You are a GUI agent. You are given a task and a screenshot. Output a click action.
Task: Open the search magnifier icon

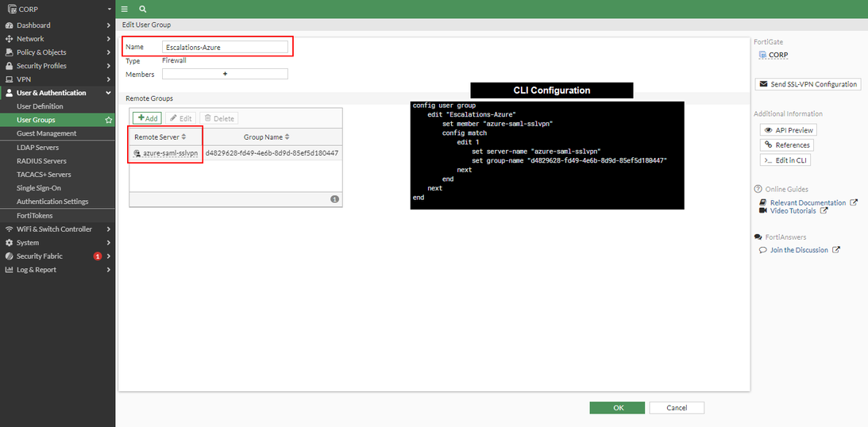click(143, 9)
